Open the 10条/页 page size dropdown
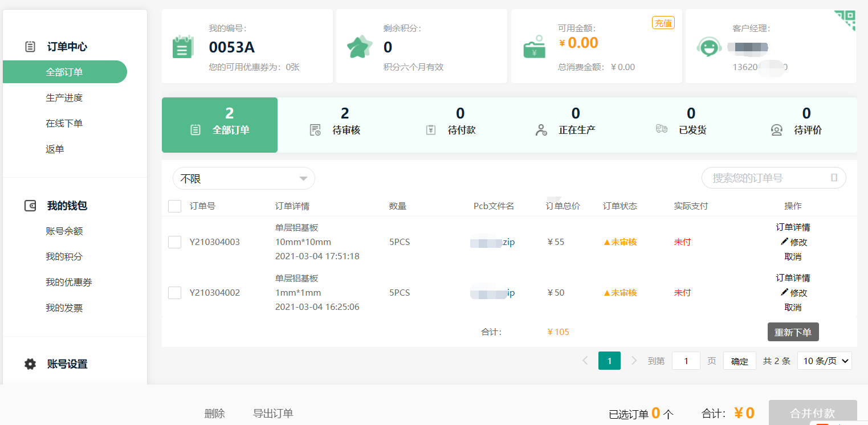Viewport: 868px width, 425px height. pyautogui.click(x=824, y=361)
